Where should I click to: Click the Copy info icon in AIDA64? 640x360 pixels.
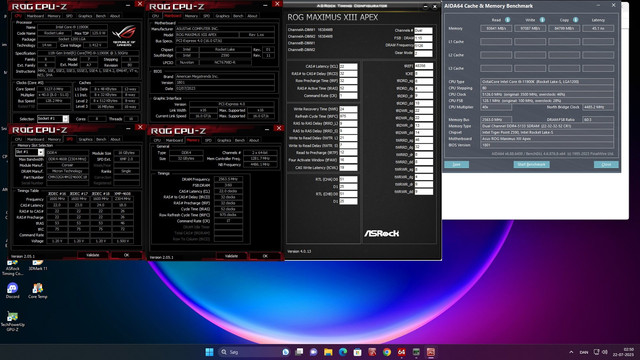click(x=575, y=20)
